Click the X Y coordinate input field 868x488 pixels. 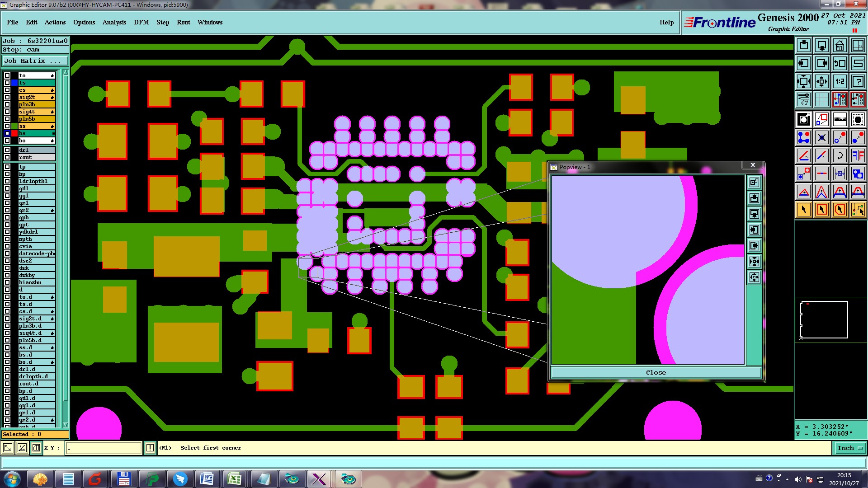coord(104,448)
